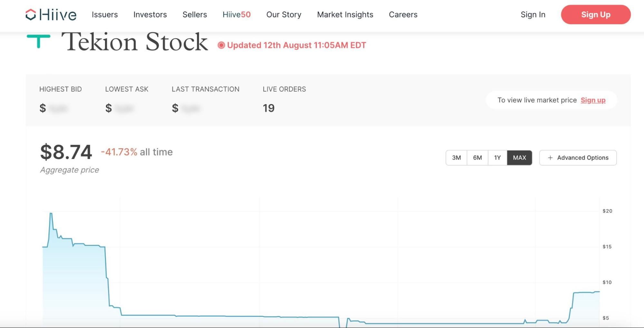Click the green Tekion T logo
Image resolution: width=644 pixels, height=328 pixels.
tap(39, 41)
